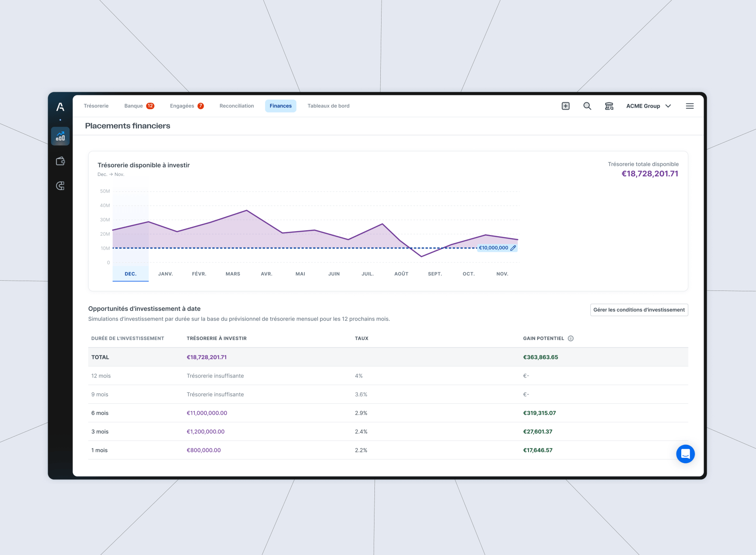Select the DEC. month marker on chart
This screenshot has width=756, height=555.
click(131, 274)
